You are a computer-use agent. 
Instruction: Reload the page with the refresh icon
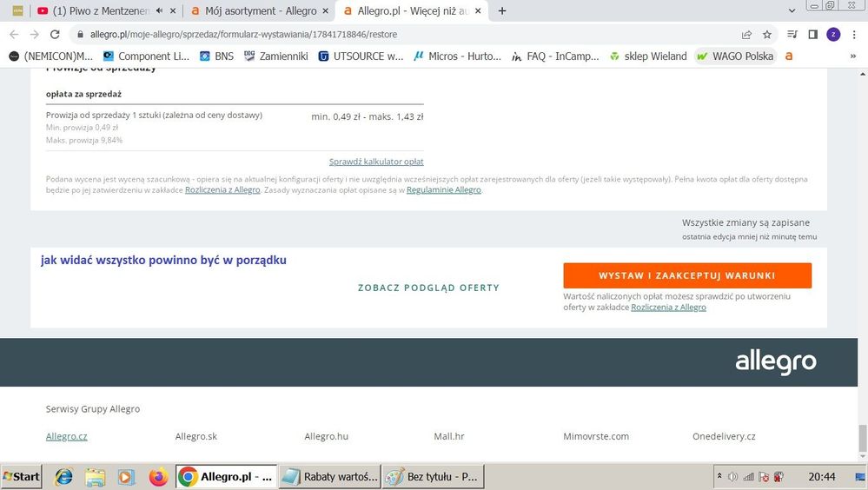click(x=55, y=35)
